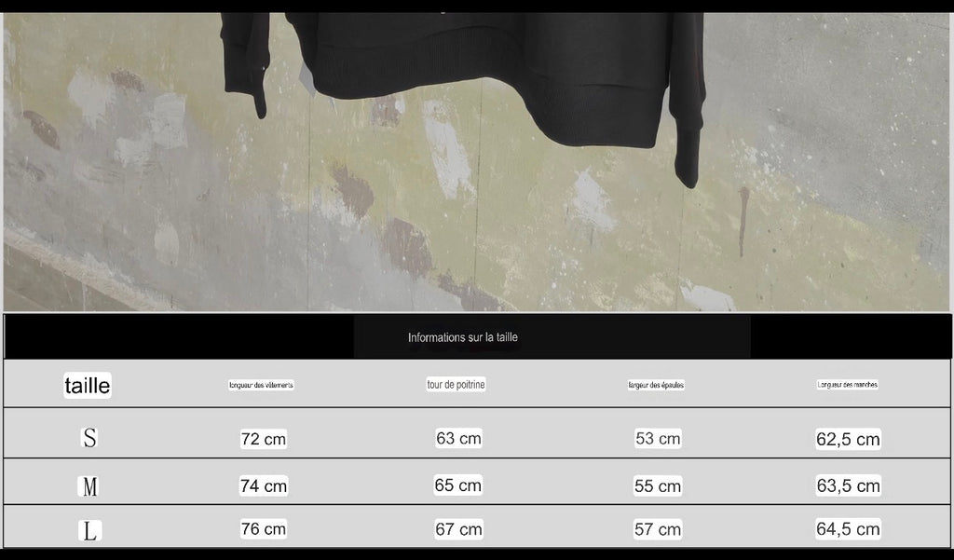This screenshot has width=954, height=560.
Task: Select the size L row label
Action: (89, 530)
